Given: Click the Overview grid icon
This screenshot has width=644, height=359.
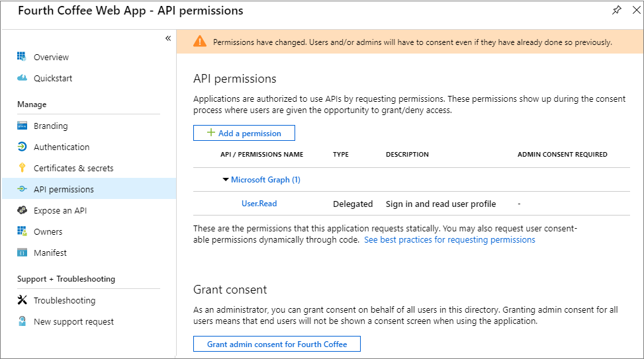Looking at the screenshot, I should (x=22, y=56).
